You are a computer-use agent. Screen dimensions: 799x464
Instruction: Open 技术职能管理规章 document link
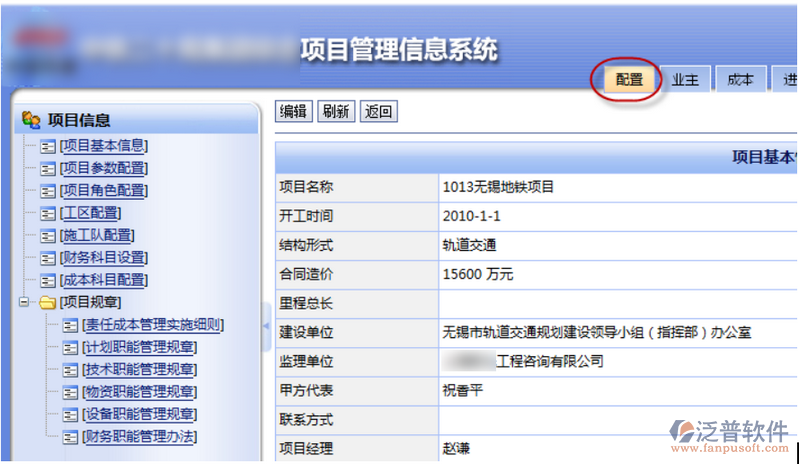[x=140, y=370]
